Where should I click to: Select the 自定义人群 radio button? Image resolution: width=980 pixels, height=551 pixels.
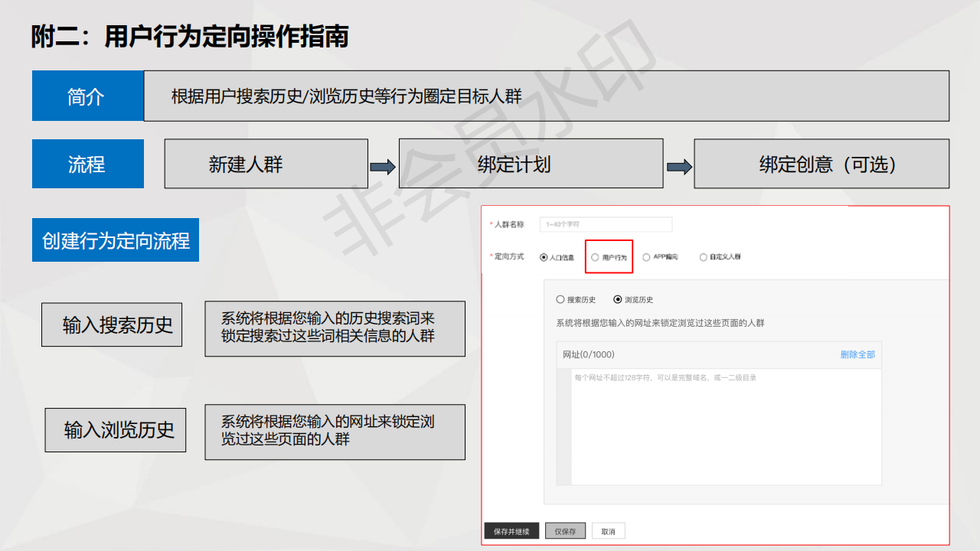704,257
